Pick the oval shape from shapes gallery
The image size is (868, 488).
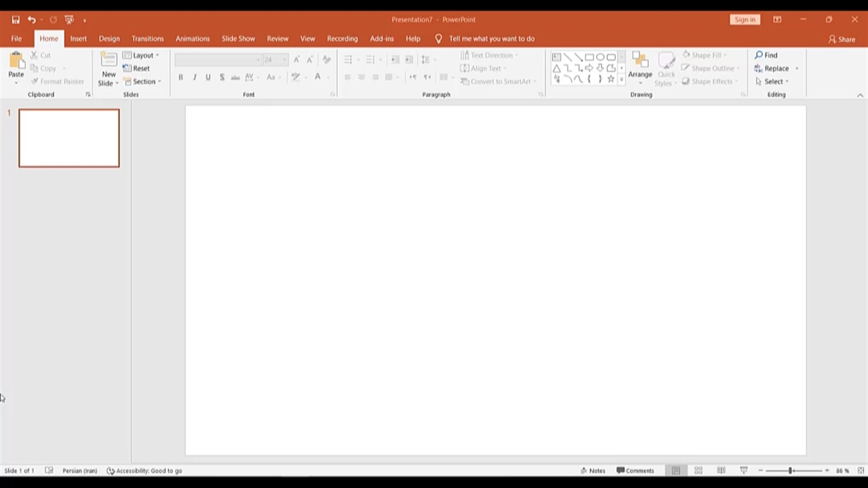click(600, 58)
